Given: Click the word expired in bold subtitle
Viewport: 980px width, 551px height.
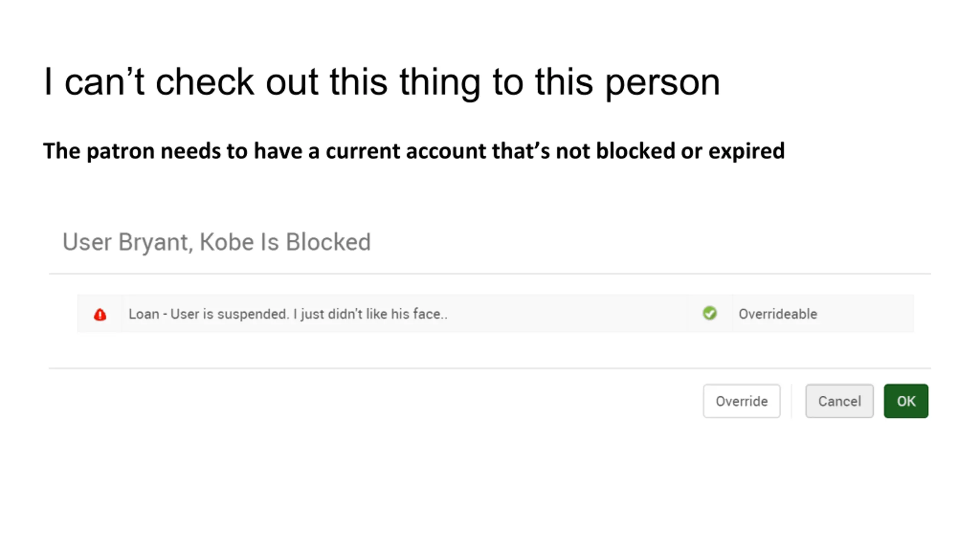Looking at the screenshot, I should click(746, 152).
